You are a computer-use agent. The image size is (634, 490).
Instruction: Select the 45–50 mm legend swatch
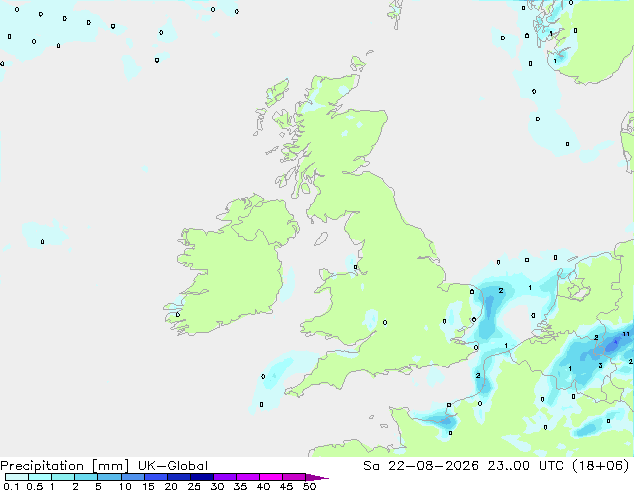[x=294, y=477]
